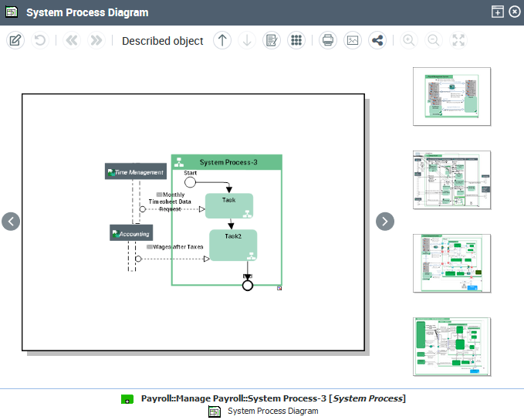
Task: Click the Task2 box in diagram
Action: (x=233, y=245)
